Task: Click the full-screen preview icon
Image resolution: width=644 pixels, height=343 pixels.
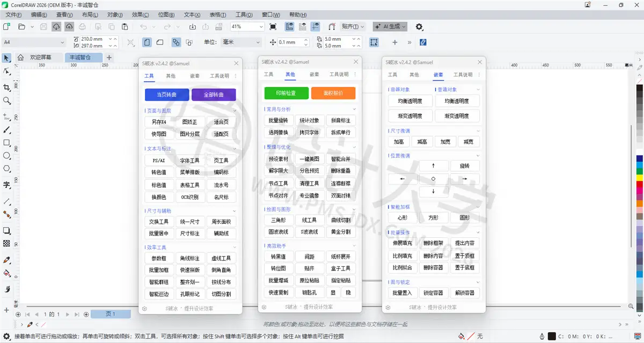Action: click(x=273, y=26)
